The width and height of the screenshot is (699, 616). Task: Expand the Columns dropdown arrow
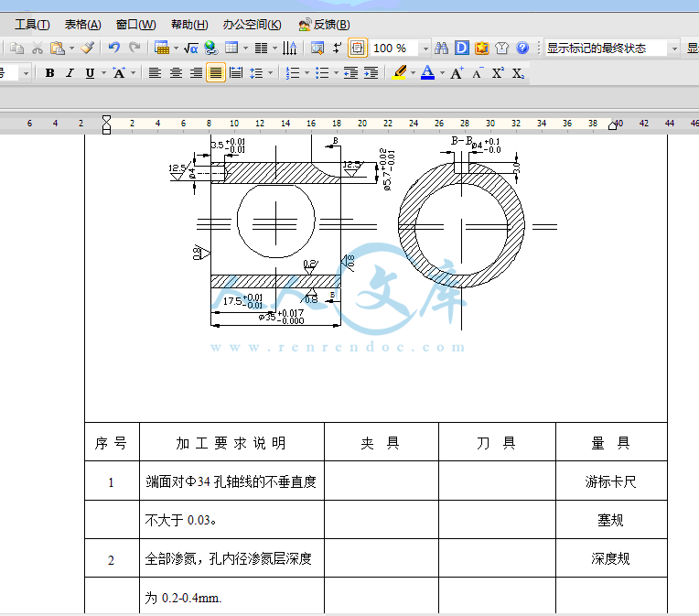(274, 49)
